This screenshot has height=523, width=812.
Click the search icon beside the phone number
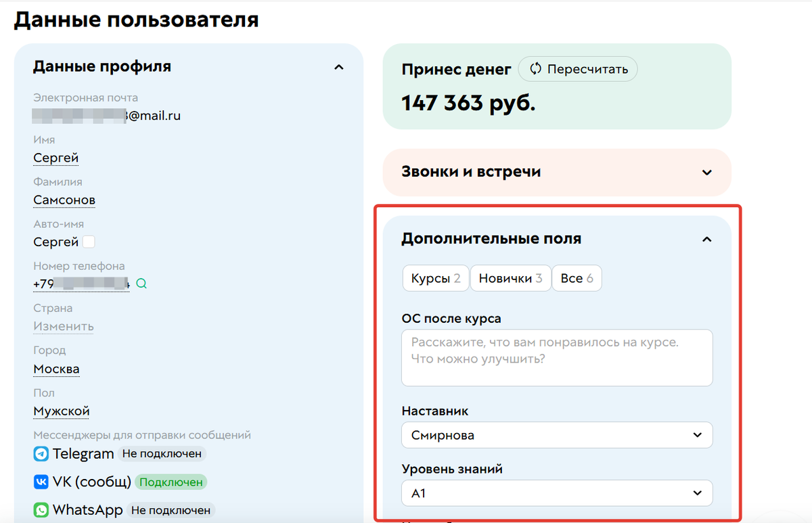tap(141, 283)
